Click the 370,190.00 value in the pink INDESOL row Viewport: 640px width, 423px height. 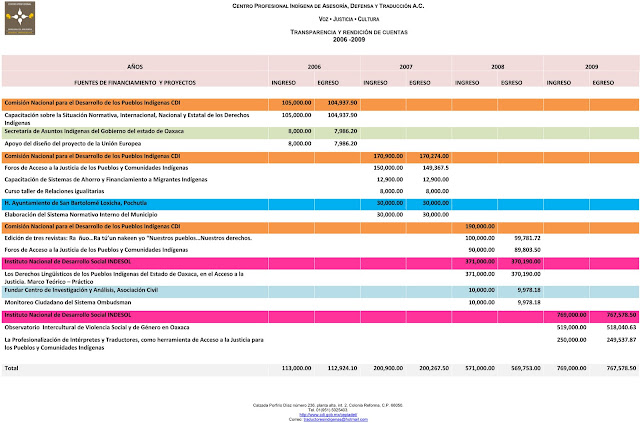[526, 261]
